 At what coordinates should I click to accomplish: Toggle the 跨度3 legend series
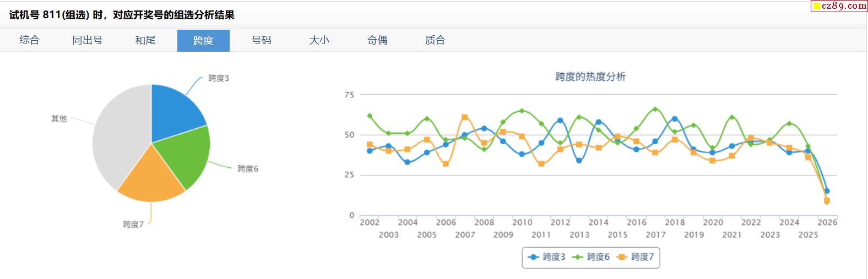pos(546,257)
